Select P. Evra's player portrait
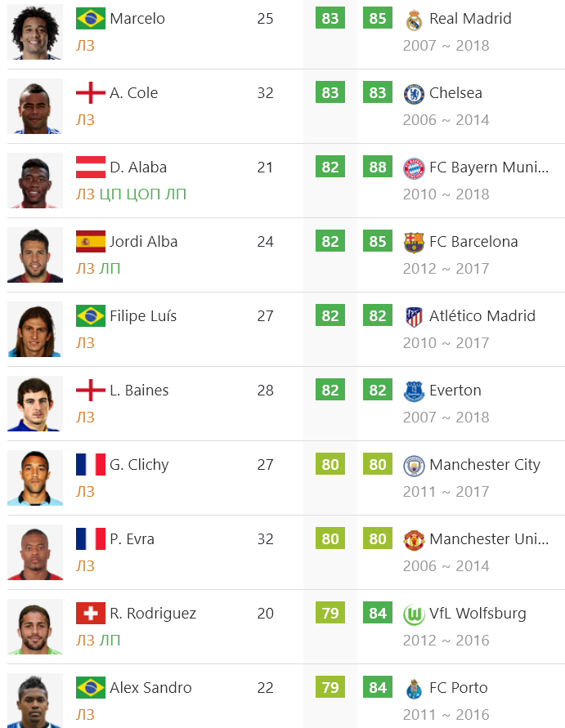This screenshot has width=565, height=728. [35, 552]
